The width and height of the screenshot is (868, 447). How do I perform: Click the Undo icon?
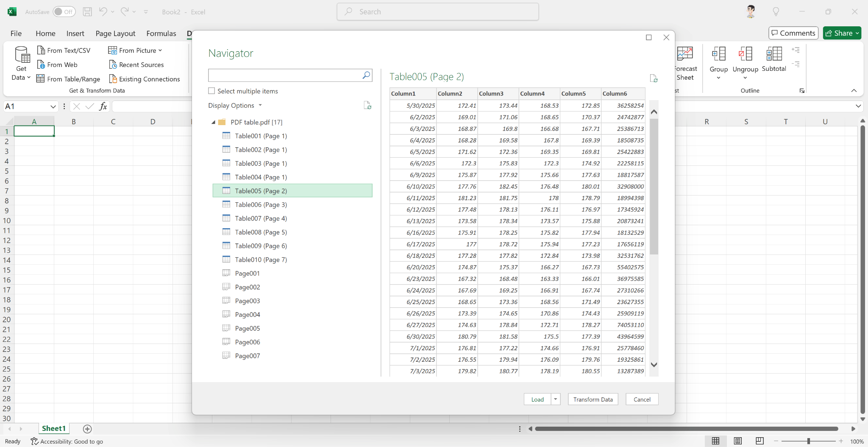point(103,12)
